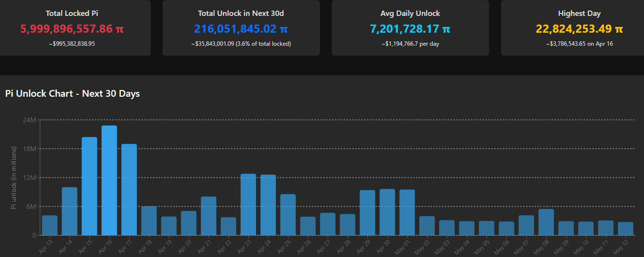Select the Total Unlock in Next 30d card
The image size is (644, 257).
[241, 27]
